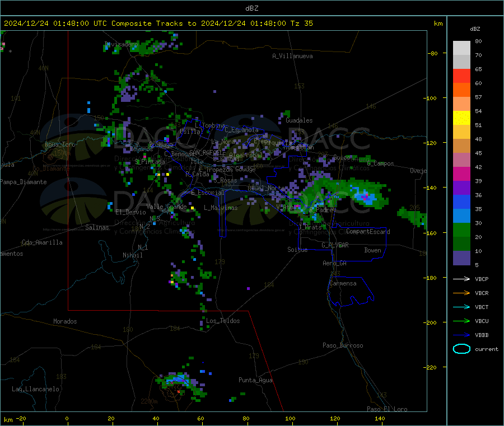Click the green VBCU arrow legend icon
This screenshot has height=426, width=504.
(x=461, y=321)
